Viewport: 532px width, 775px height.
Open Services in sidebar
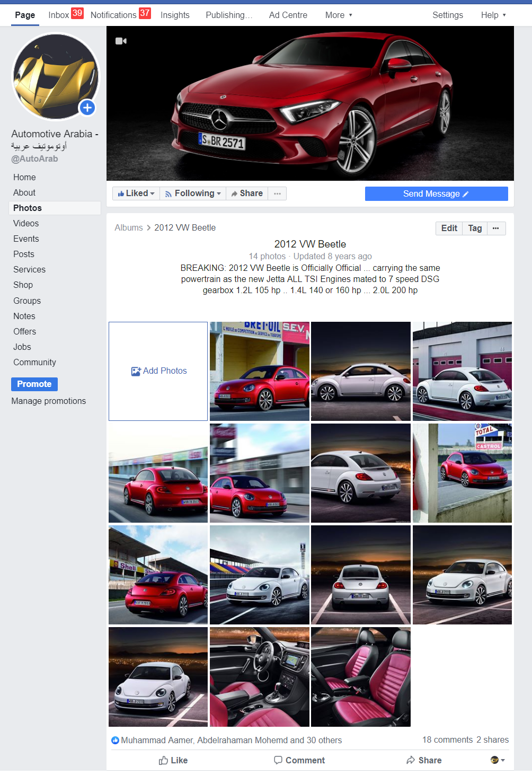[x=29, y=269]
